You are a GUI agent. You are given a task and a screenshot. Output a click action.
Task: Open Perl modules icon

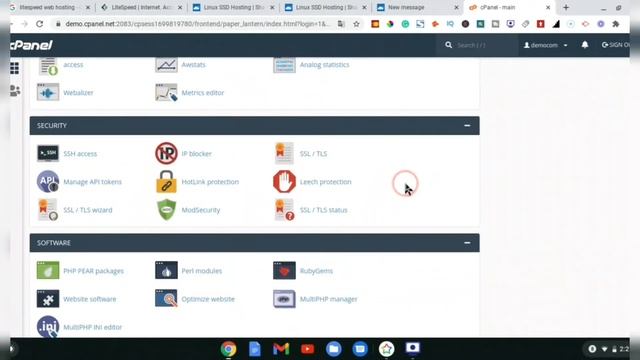pyautogui.click(x=166, y=271)
